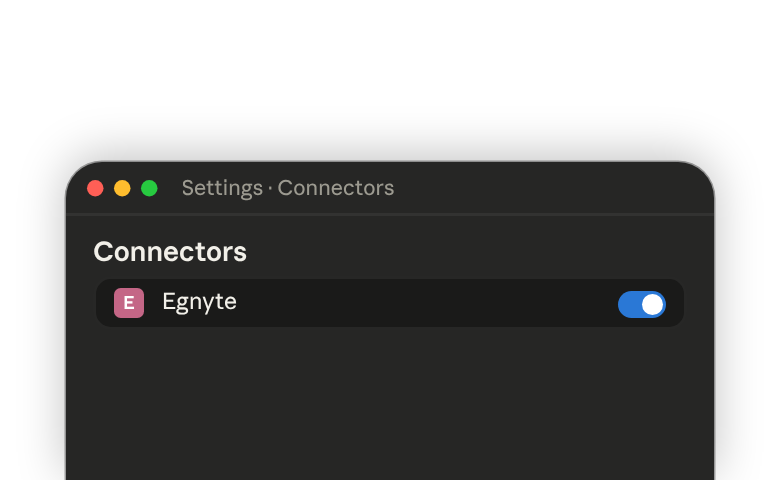Click the pink Egnyte E icon
Screen dimensions: 780x480
coord(129,303)
